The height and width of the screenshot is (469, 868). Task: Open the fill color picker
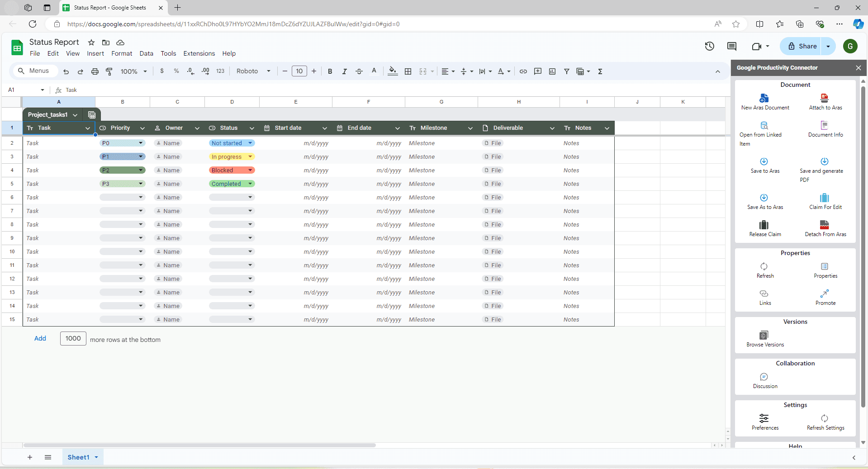pos(393,71)
